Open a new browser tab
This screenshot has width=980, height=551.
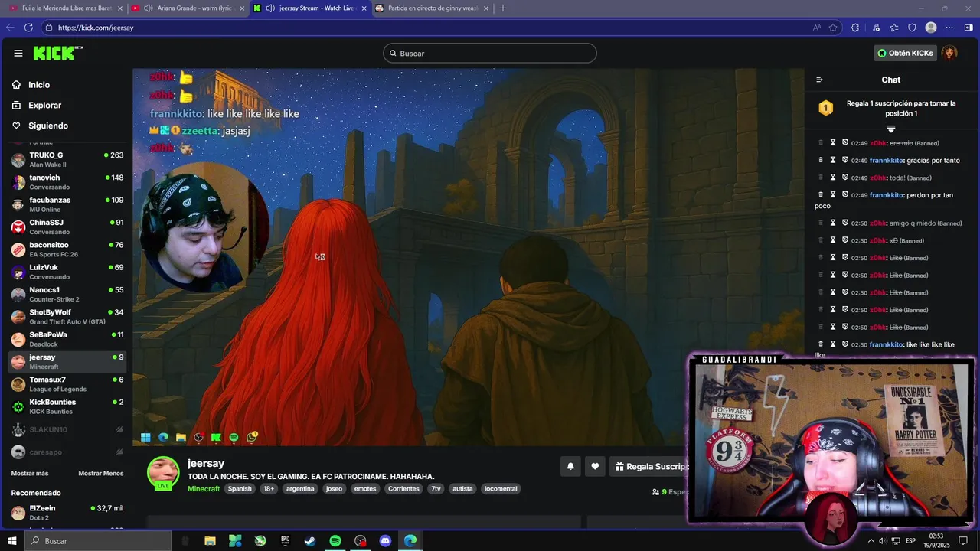coord(503,8)
